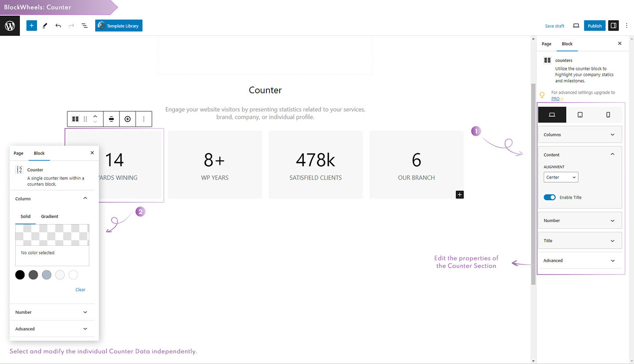Click the WordPress logo icon
Screen dimensions: 634x364
point(10,26)
